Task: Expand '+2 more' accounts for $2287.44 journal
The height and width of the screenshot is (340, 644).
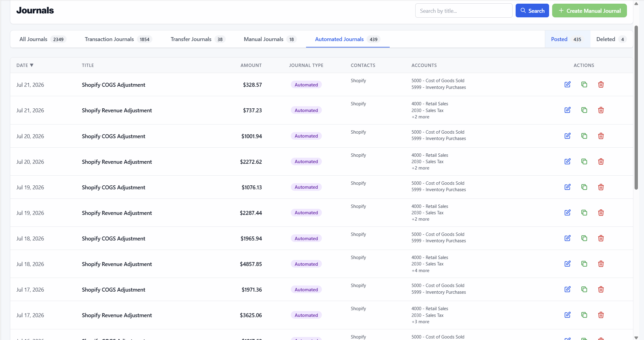Action: (x=420, y=219)
